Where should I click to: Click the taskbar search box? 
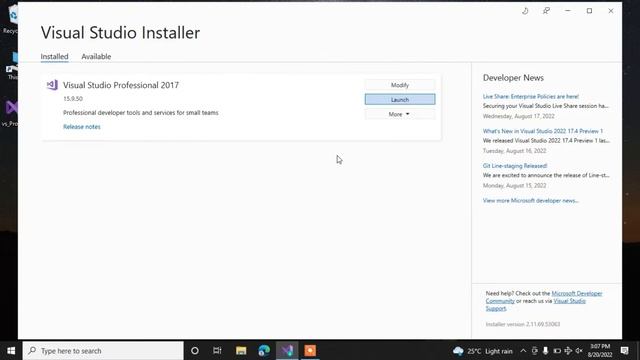click(103, 351)
